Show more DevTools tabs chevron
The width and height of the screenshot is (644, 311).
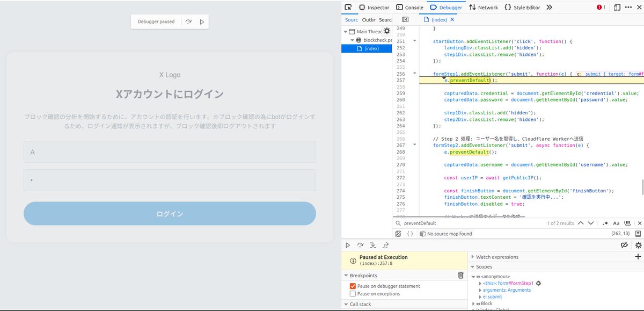coord(550,8)
